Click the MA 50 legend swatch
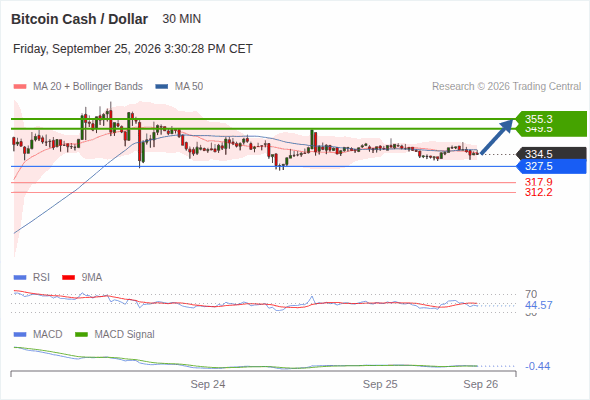Image resolution: width=590 pixels, height=400 pixels. tap(162, 87)
